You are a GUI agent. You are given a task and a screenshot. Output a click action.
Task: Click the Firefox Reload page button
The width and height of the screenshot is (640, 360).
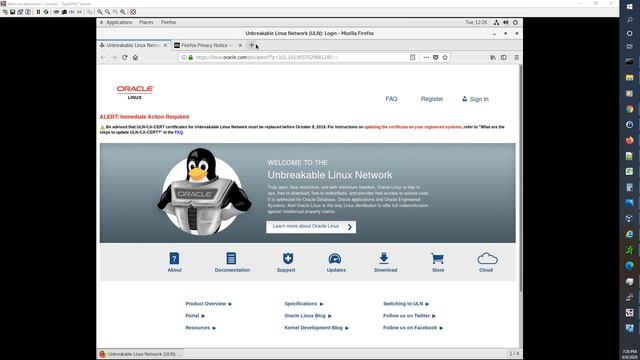(125, 58)
